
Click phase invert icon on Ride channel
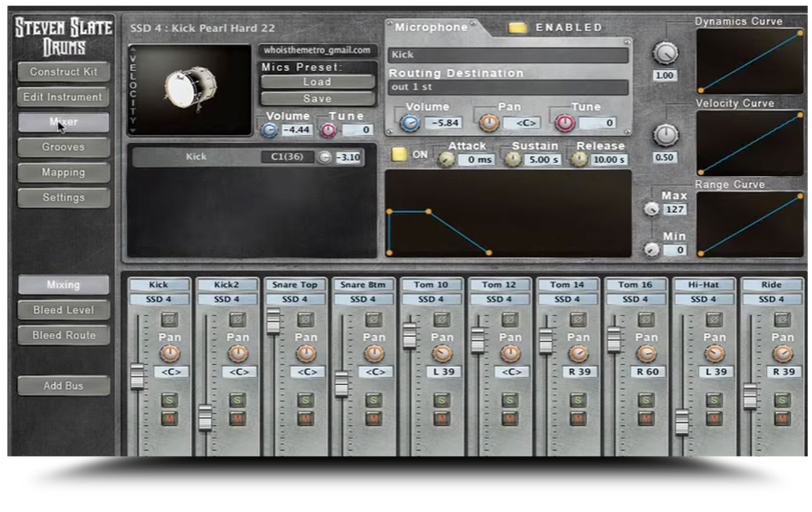[x=781, y=320]
